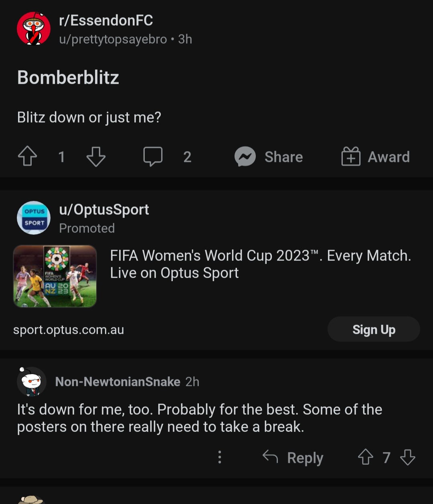Click the FIFA Women's World Cup ad headline
This screenshot has width=433, height=504.
261,264
